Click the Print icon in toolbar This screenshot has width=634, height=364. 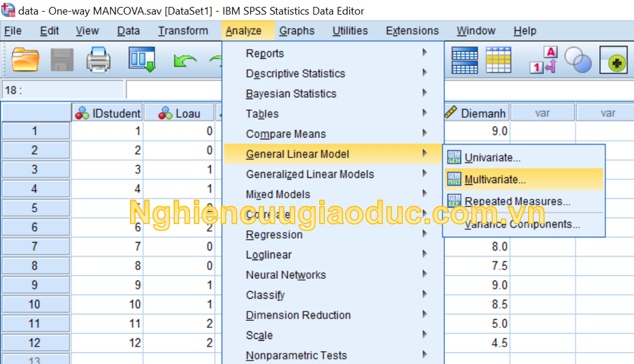(x=99, y=59)
